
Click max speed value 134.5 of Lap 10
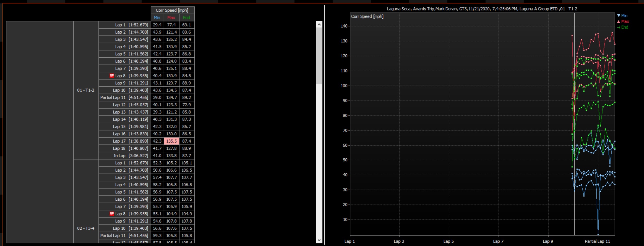click(x=171, y=90)
